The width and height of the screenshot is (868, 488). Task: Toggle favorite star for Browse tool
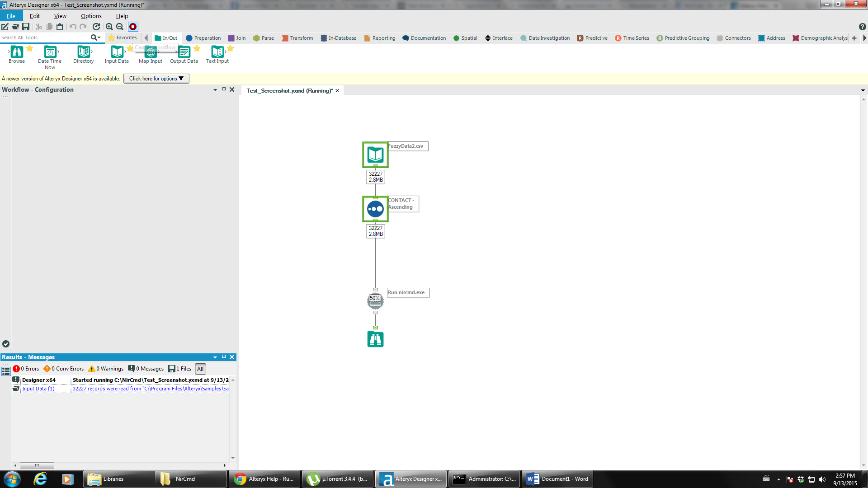click(x=30, y=48)
